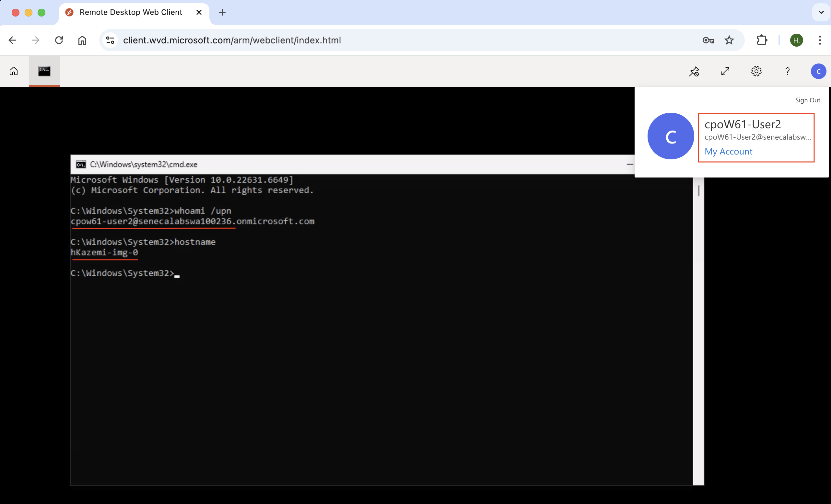This screenshot has height=504, width=831.
Task: Open the Chrome three-dot menu
Action: (820, 40)
